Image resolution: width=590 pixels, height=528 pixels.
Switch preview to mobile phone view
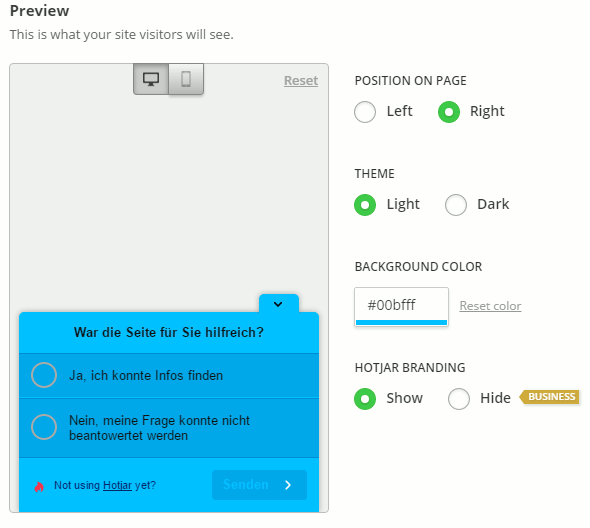[x=186, y=79]
